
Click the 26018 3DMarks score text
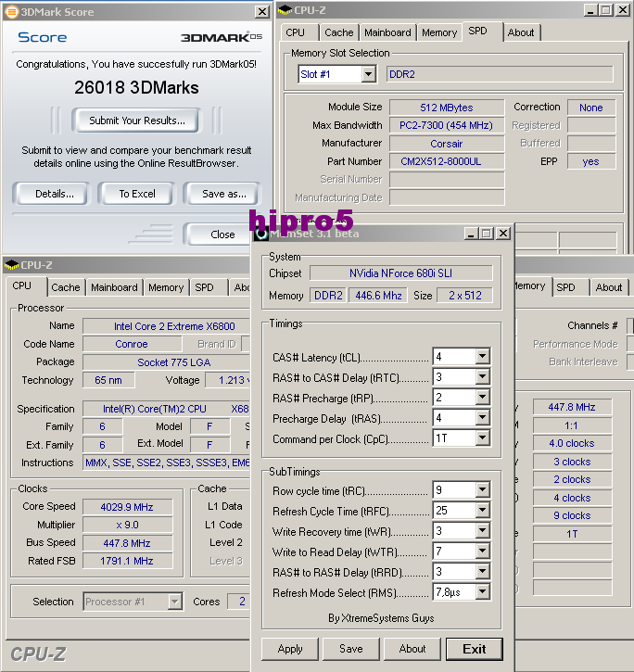tap(136, 87)
